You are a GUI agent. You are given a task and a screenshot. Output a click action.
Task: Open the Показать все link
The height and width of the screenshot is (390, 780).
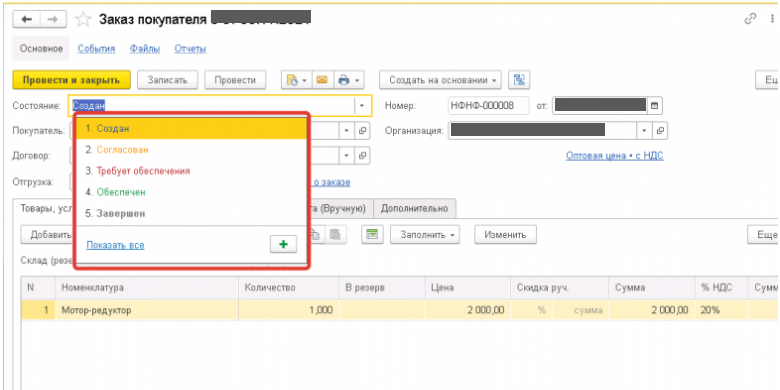tap(115, 245)
